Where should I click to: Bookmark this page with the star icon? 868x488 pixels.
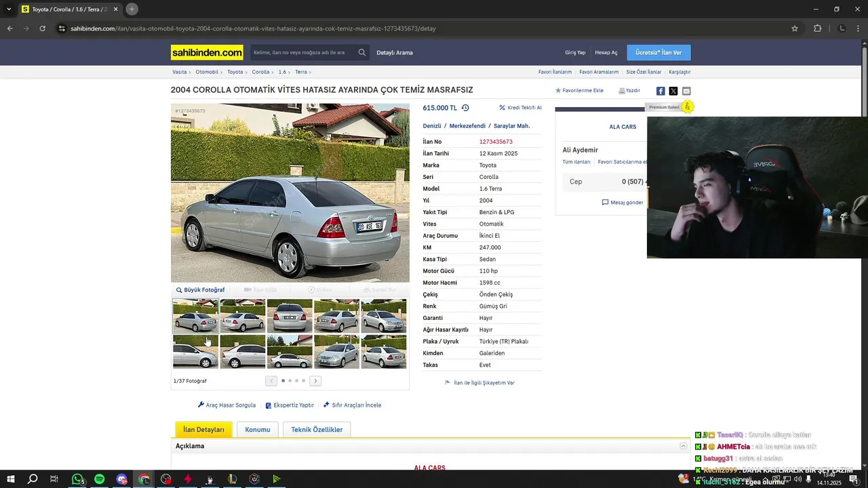click(x=795, y=28)
